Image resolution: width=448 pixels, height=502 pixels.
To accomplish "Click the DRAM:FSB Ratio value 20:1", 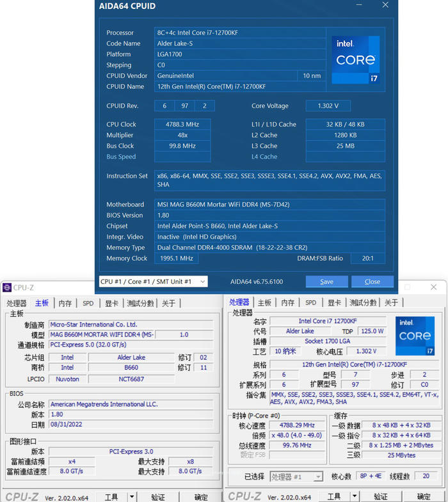I will (368, 258).
